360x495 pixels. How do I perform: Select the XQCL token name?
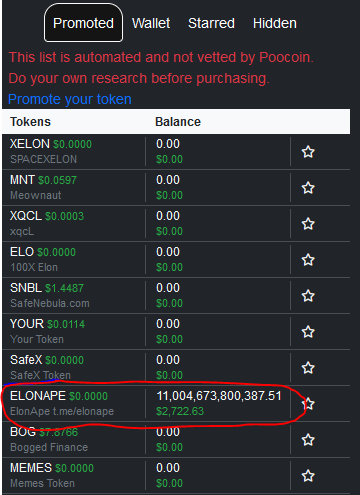click(x=26, y=216)
